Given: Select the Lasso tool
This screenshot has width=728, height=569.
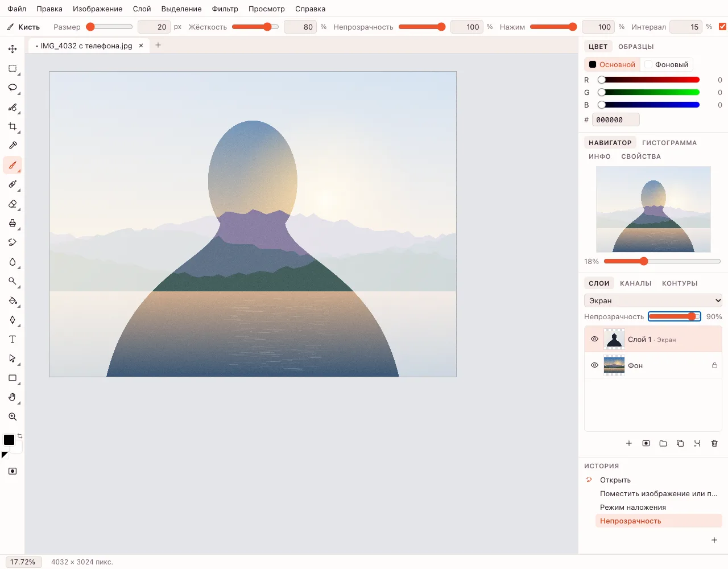Looking at the screenshot, I should point(13,88).
